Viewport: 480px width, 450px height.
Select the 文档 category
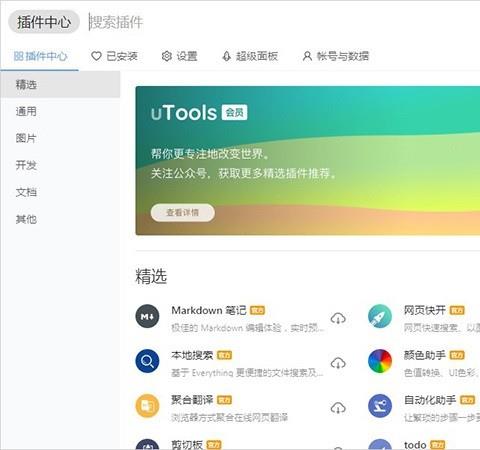pos(60,192)
